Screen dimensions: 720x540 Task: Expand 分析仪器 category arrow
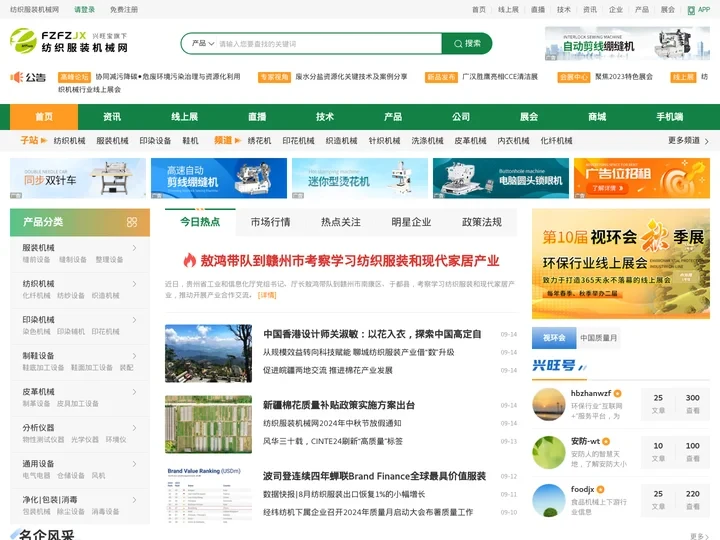[134, 428]
